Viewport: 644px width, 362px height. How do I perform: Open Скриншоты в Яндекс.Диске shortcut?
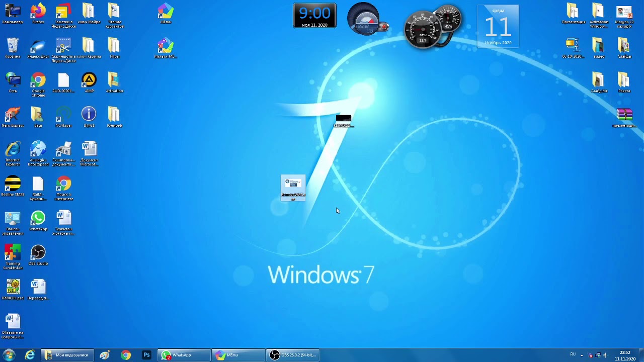[63, 50]
